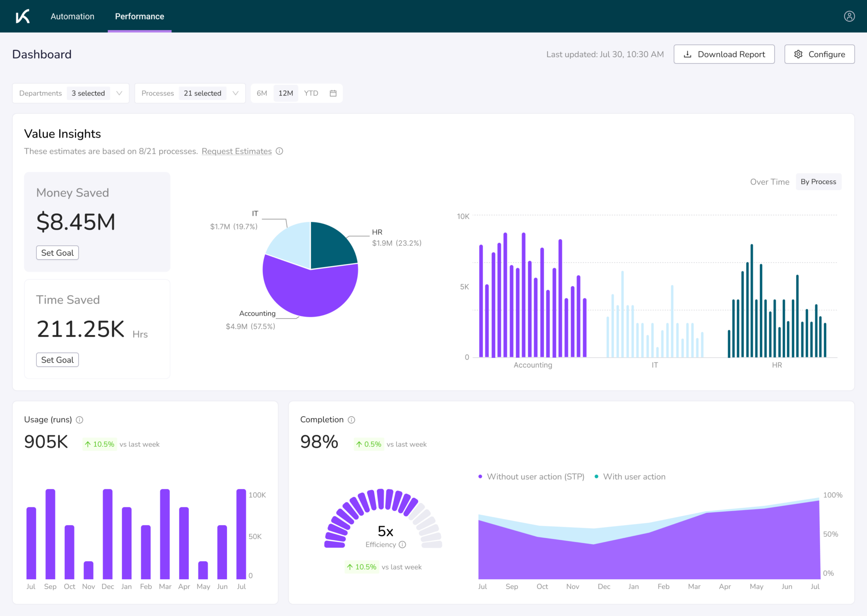The height and width of the screenshot is (616, 867).
Task: Click the info icon next to Request Estimates
Action: (279, 151)
